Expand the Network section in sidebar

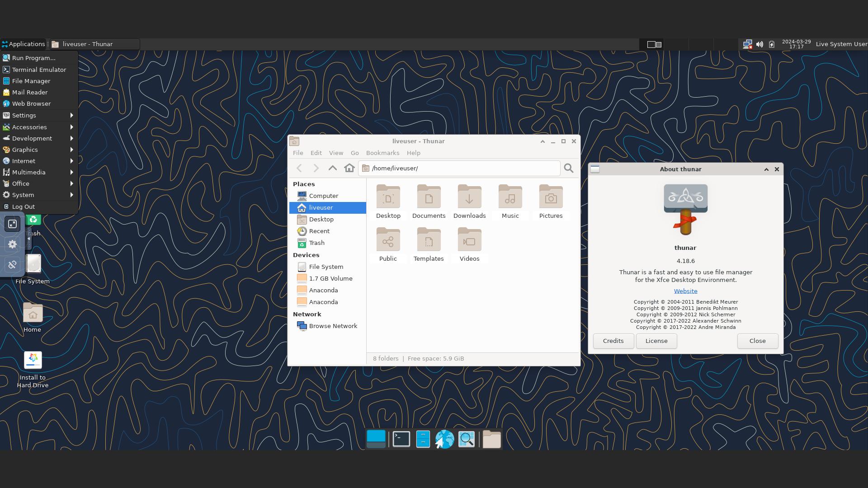click(x=307, y=314)
